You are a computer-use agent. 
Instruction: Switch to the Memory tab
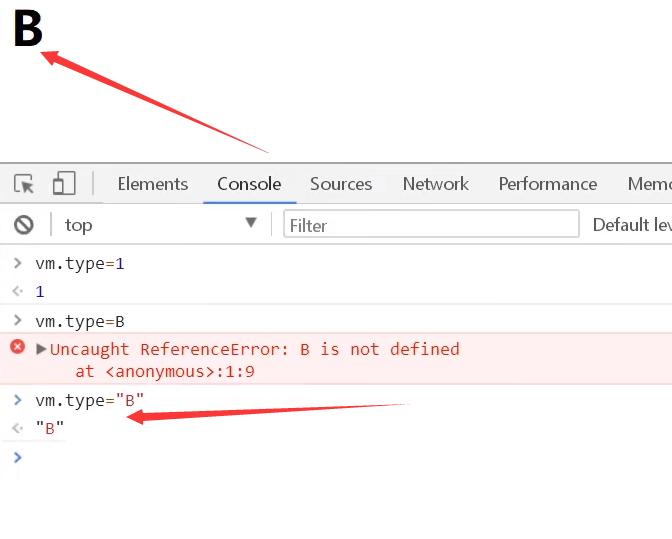click(650, 184)
